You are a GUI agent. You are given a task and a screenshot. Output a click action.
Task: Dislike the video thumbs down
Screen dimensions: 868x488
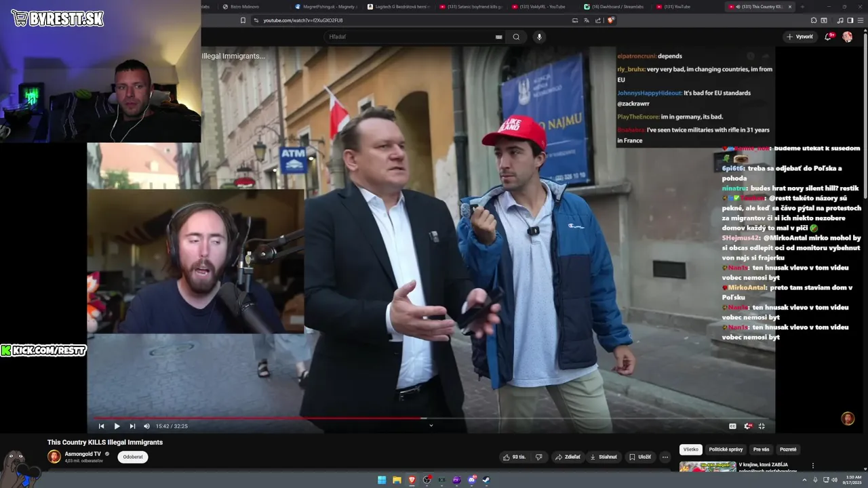(539, 457)
